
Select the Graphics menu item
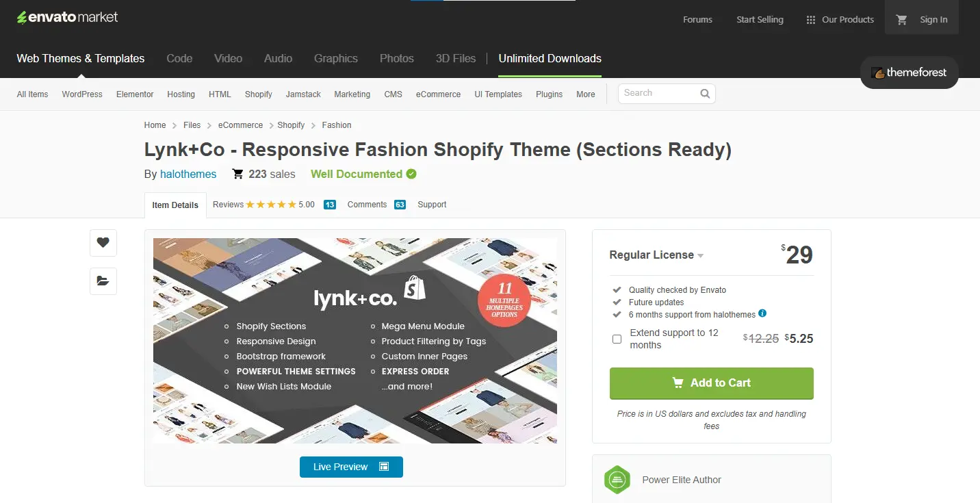[335, 58]
